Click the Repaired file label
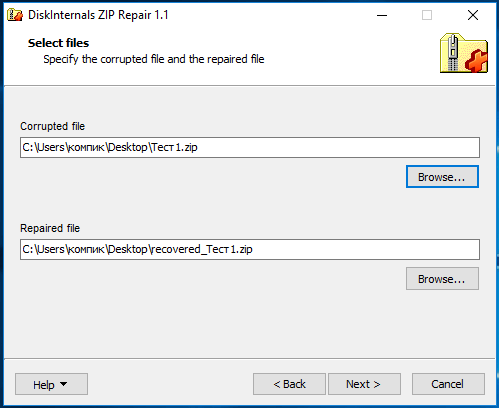This screenshot has width=499, height=408. coord(50,228)
